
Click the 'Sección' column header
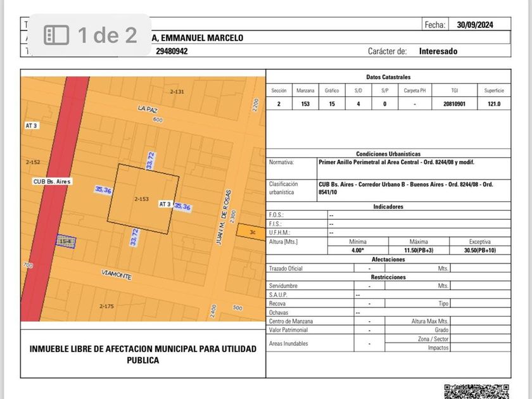[x=279, y=91]
